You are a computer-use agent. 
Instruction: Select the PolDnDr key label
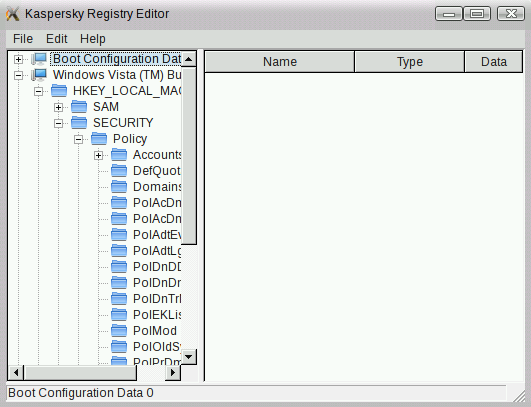(x=157, y=283)
